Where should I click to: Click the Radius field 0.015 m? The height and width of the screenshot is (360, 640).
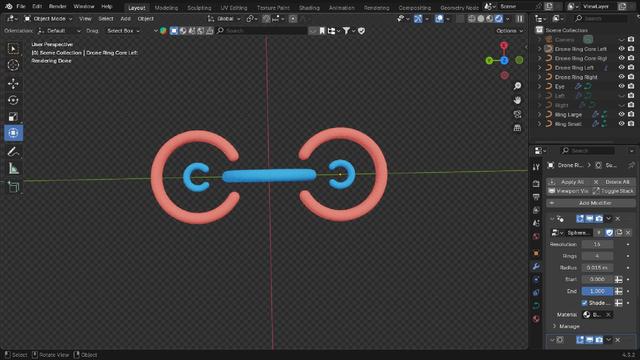597,268
